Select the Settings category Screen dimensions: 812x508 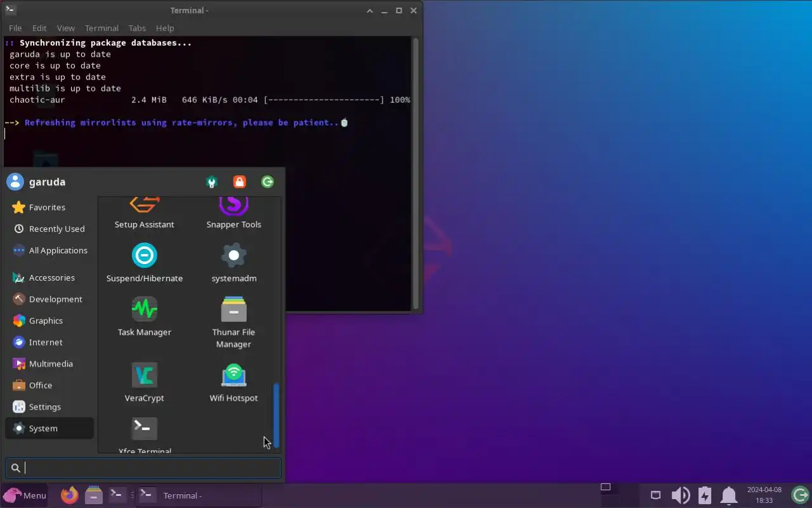tap(49, 407)
